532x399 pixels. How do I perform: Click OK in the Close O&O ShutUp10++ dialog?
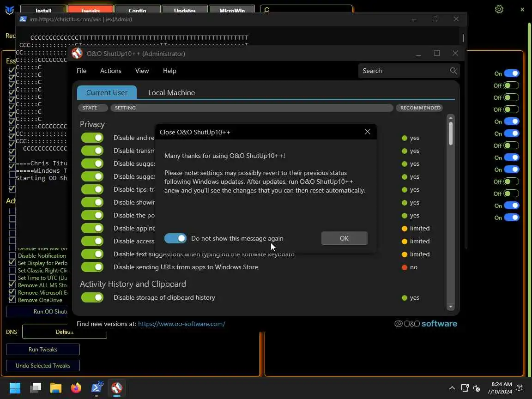[344, 238]
